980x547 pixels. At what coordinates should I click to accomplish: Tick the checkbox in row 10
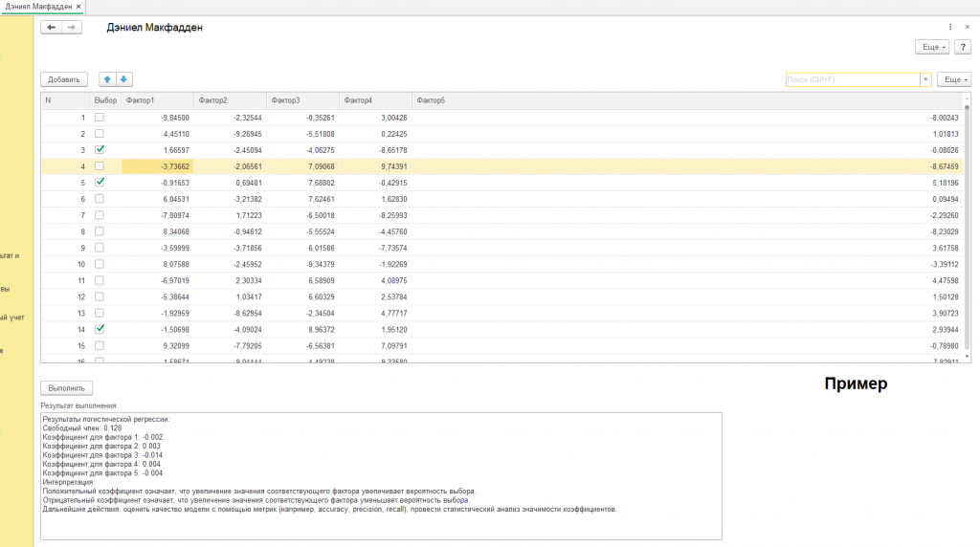(100, 264)
